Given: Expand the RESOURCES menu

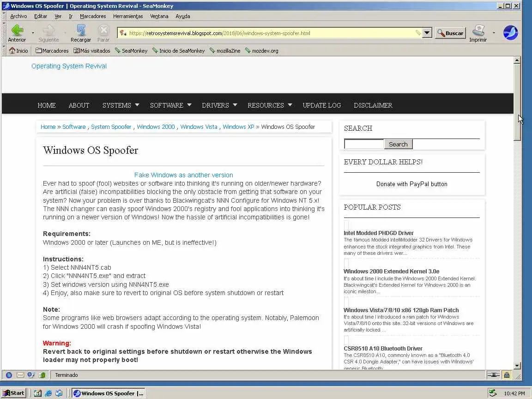Looking at the screenshot, I should [x=270, y=105].
